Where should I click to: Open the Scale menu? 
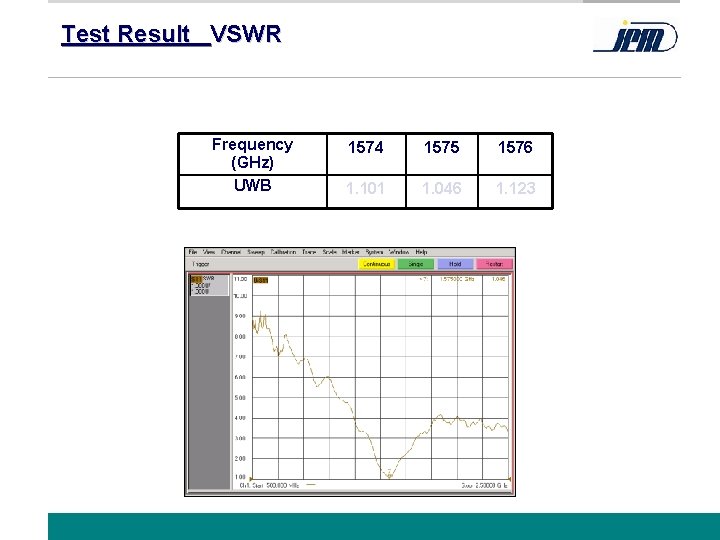point(330,252)
